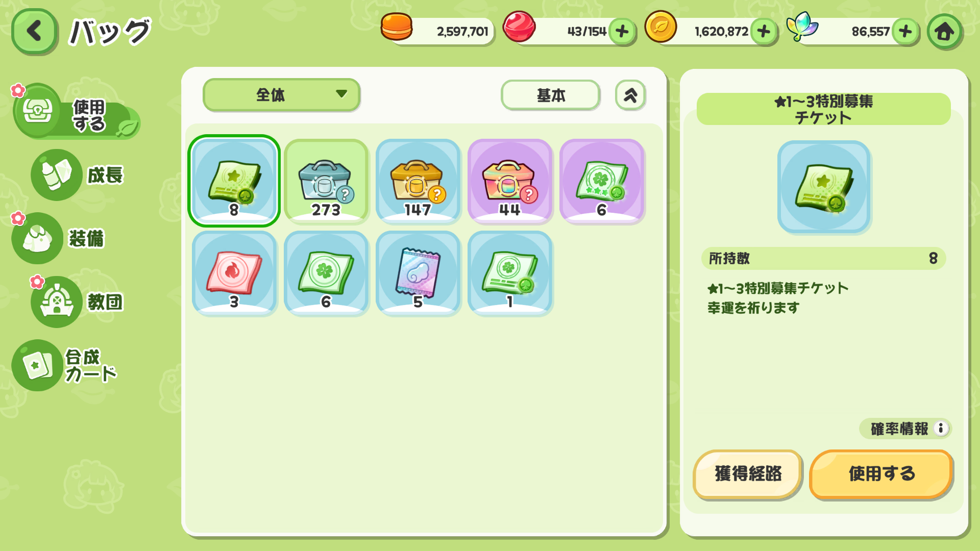Add crystal gems with plus button
The height and width of the screenshot is (551, 980).
pyautogui.click(x=905, y=32)
